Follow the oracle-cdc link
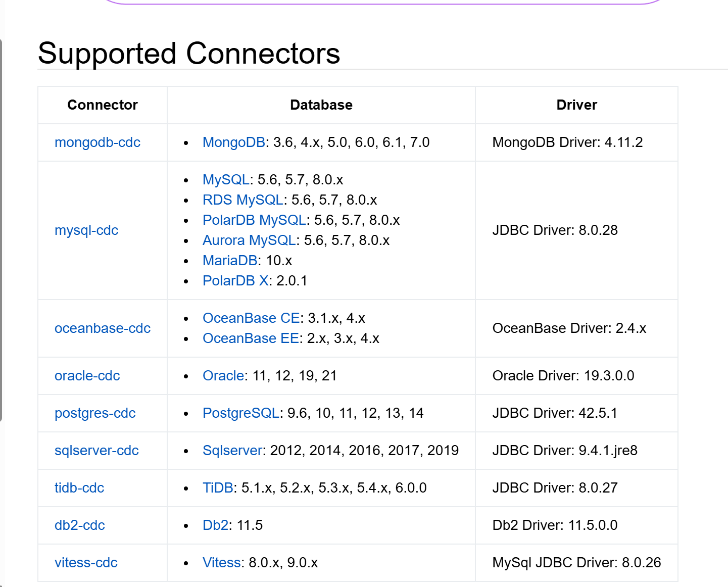728x587 pixels. tap(87, 376)
